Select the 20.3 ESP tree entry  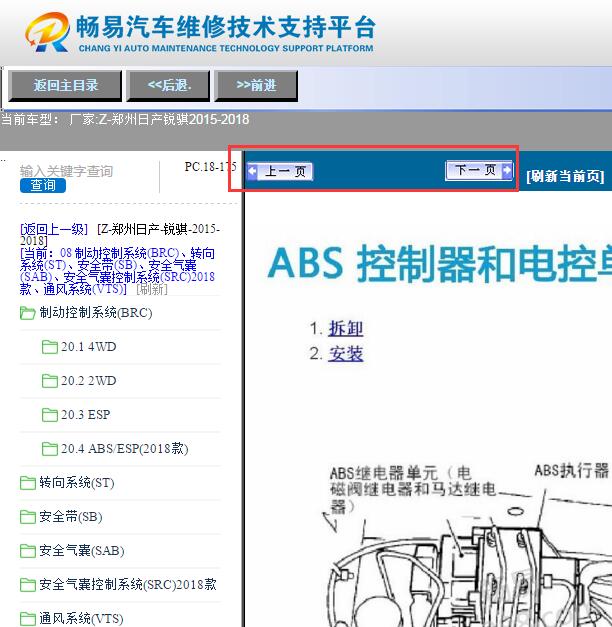point(86,415)
